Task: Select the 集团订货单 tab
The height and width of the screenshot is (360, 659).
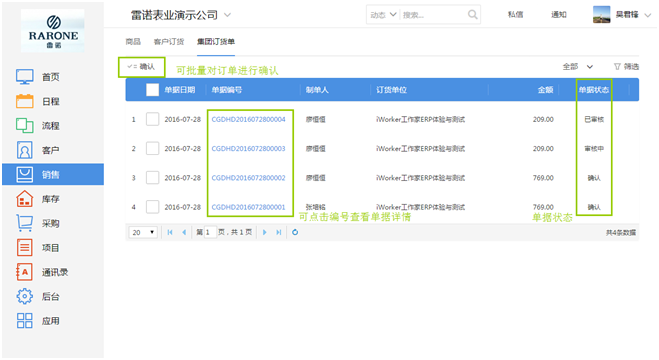Action: tap(216, 42)
